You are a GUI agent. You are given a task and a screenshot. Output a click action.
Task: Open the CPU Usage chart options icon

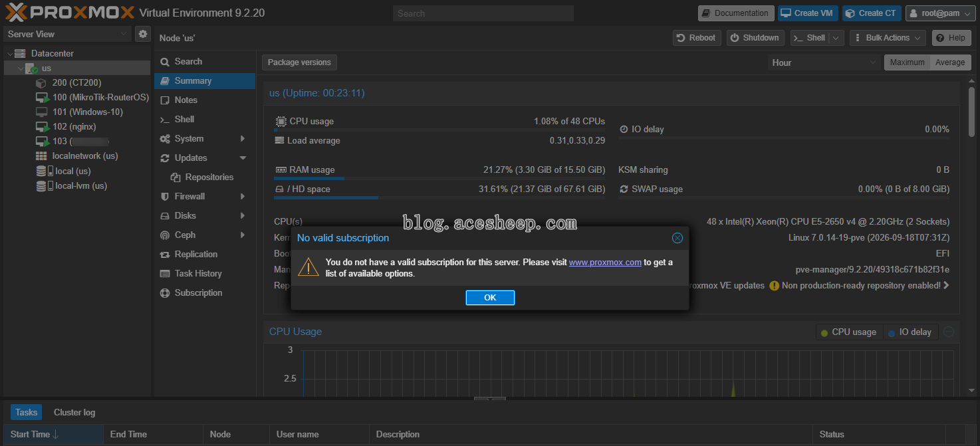pos(949,332)
